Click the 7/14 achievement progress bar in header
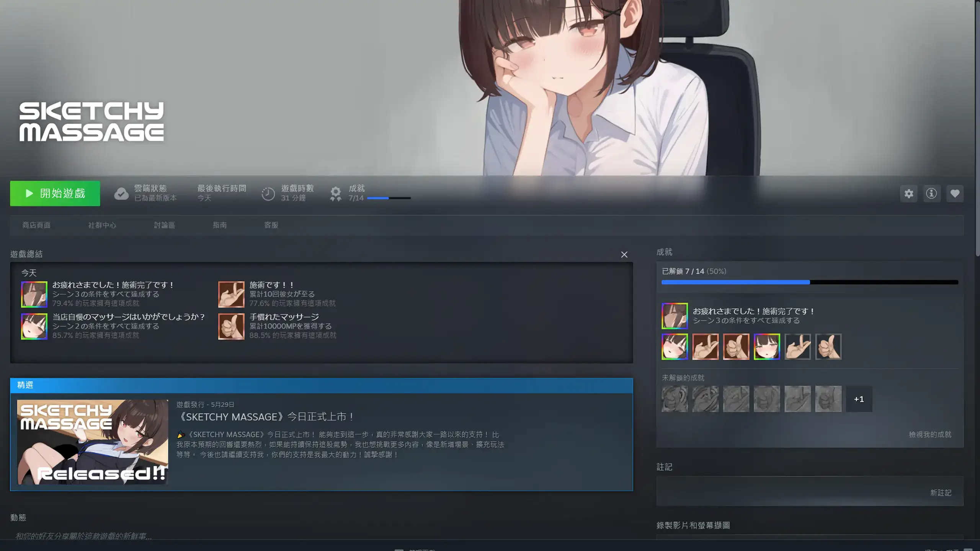The width and height of the screenshot is (980, 551). [389, 198]
